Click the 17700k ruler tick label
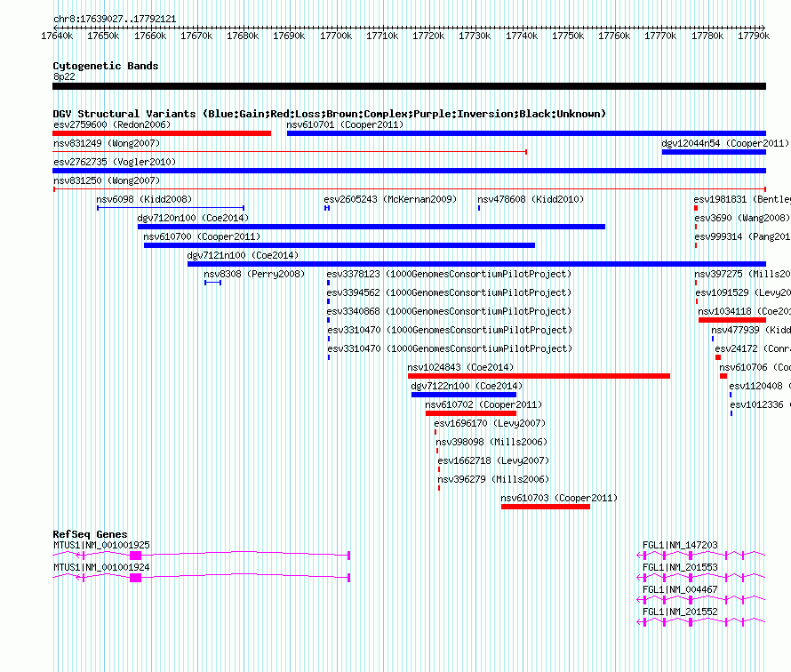The image size is (791, 672). click(336, 36)
